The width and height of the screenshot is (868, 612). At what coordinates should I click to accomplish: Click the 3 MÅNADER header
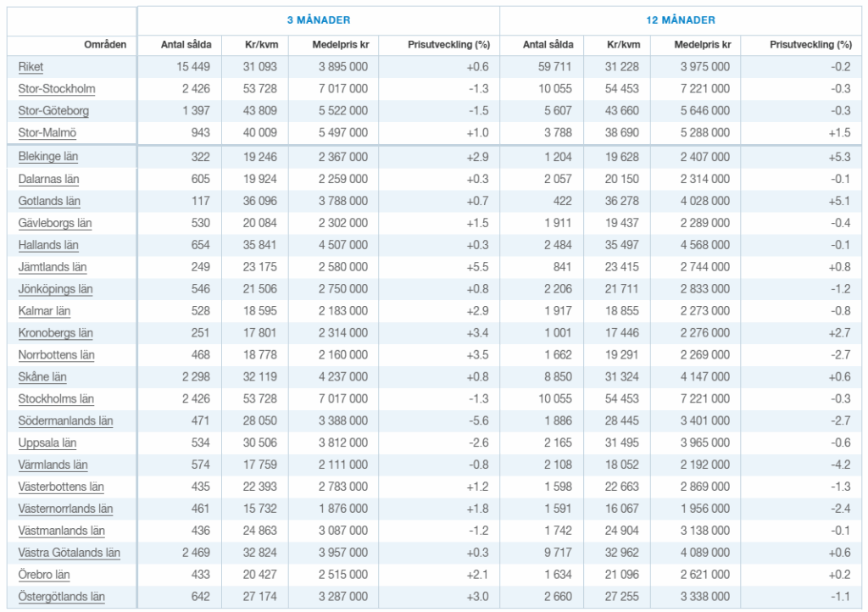click(318, 20)
